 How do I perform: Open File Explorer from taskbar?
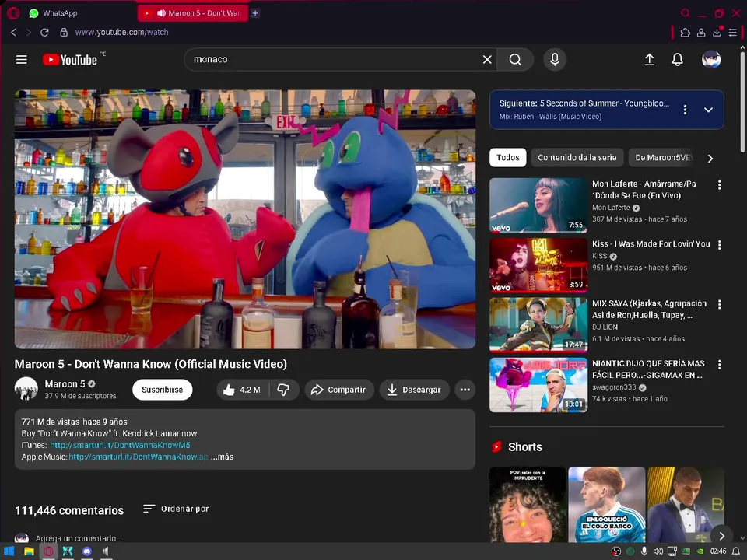29,551
